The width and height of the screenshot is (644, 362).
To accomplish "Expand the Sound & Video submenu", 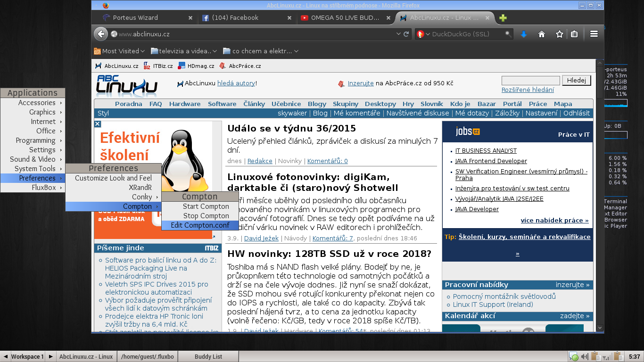I will click(33, 159).
